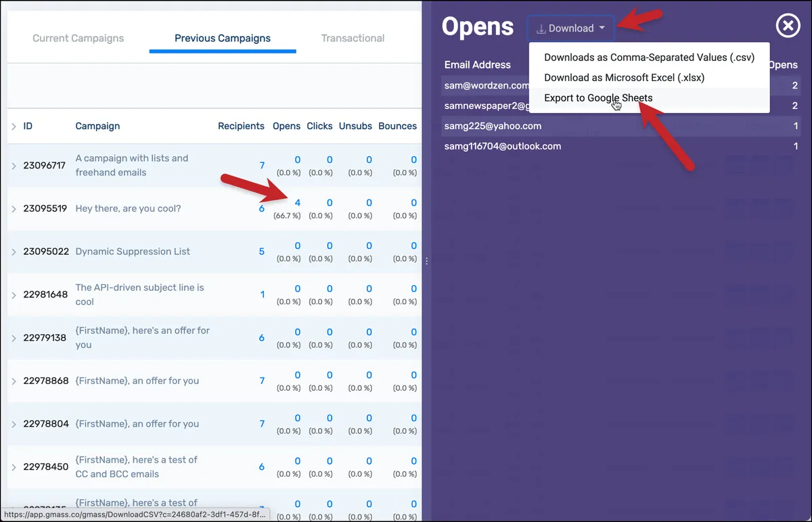Image resolution: width=812 pixels, height=522 pixels.
Task: Sort by ID column header
Action: [28, 126]
